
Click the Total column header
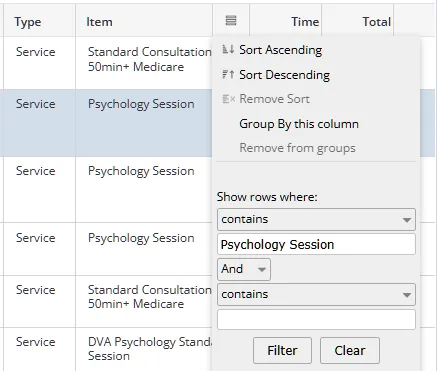pos(377,22)
